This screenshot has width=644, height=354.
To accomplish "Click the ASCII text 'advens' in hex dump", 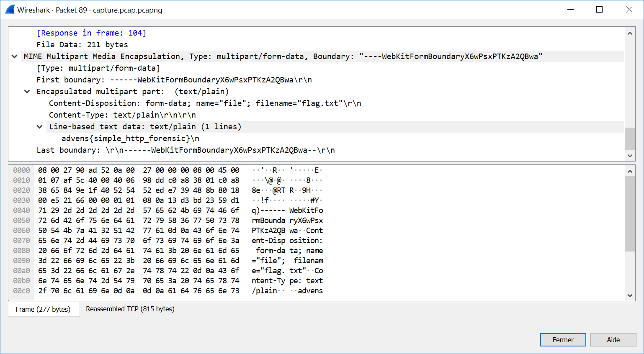I will 310,291.
